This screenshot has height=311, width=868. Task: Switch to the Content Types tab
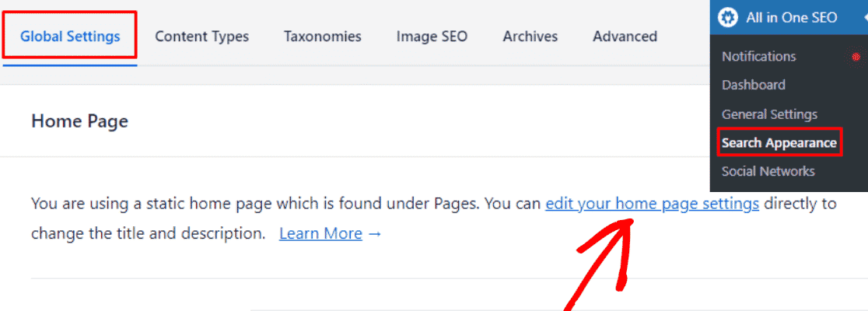[x=201, y=37]
